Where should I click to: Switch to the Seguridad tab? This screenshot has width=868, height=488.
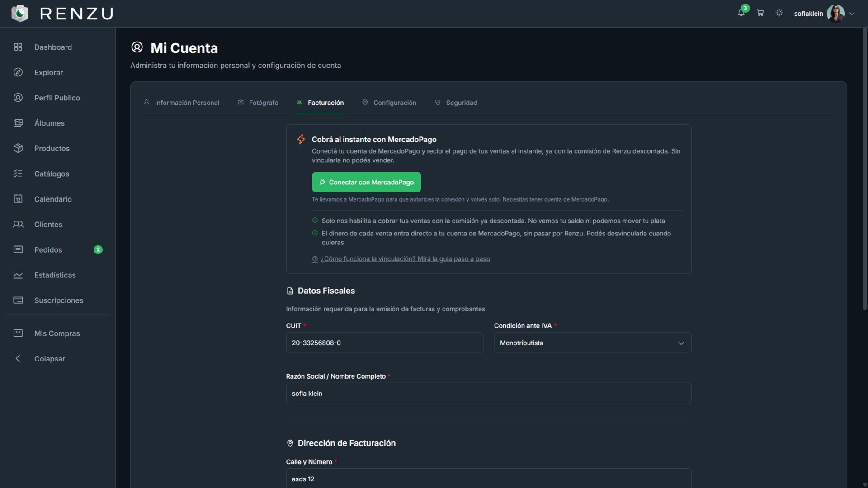pos(456,103)
